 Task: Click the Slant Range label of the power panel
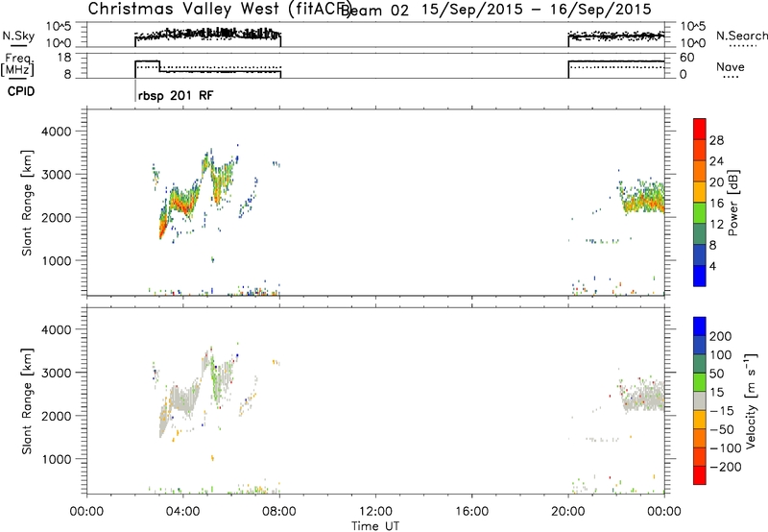coord(27,203)
